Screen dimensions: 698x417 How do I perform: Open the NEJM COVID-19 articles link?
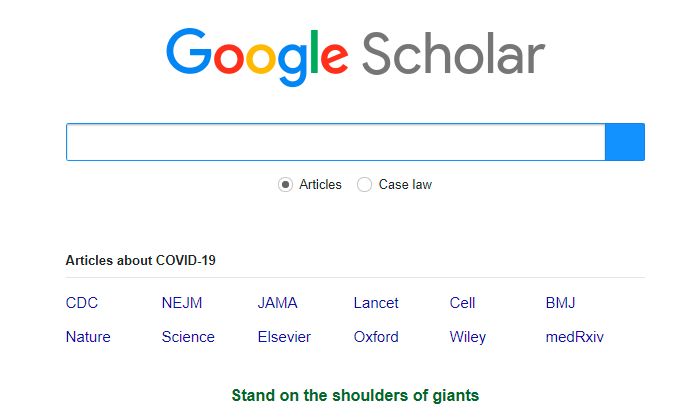pyautogui.click(x=182, y=303)
